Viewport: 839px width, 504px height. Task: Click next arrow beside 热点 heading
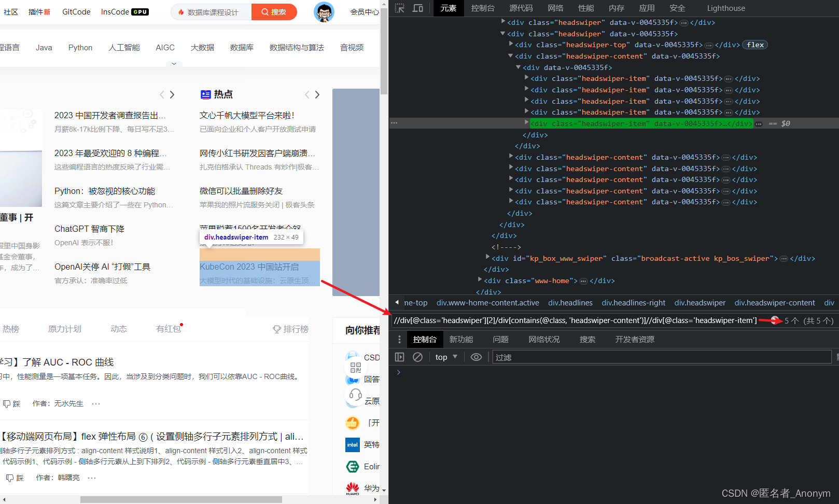click(317, 94)
